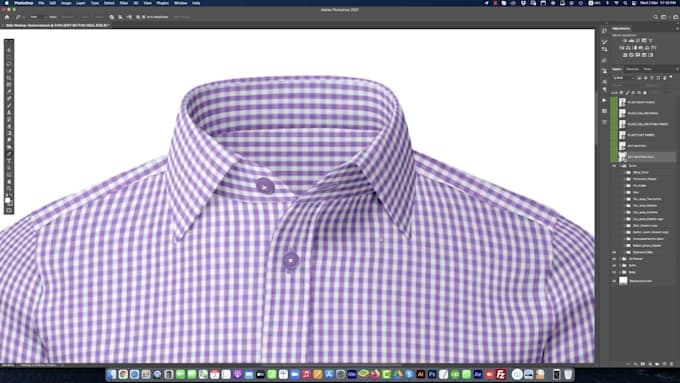Select the Hand tool
This screenshot has height=383, width=680.
(x=9, y=182)
